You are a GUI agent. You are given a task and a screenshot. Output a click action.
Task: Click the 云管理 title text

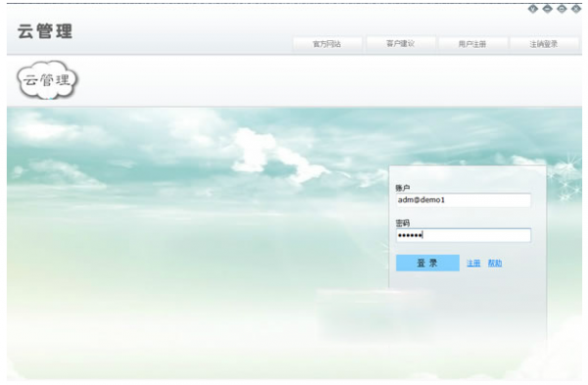(45, 31)
